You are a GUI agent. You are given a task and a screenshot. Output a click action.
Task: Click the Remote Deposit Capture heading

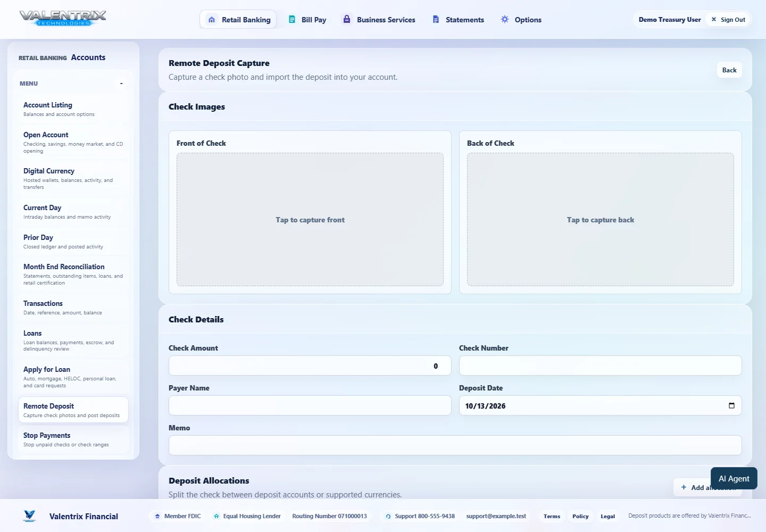pos(219,63)
